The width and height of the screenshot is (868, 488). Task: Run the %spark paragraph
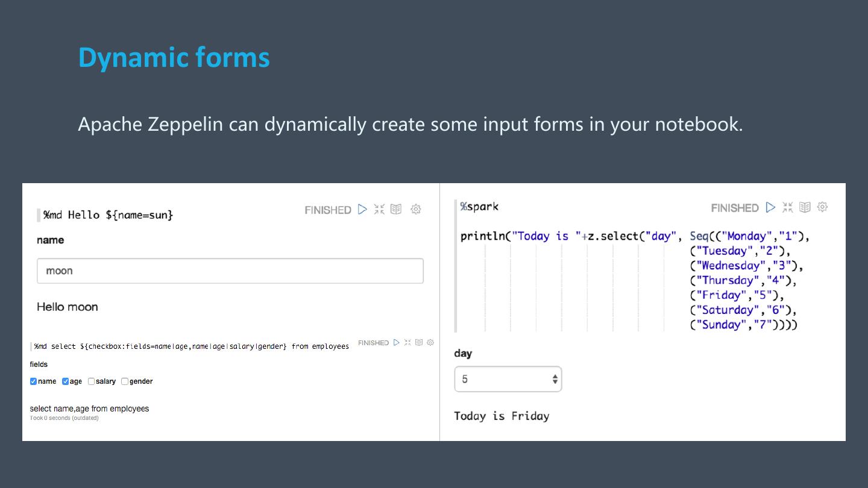click(770, 208)
